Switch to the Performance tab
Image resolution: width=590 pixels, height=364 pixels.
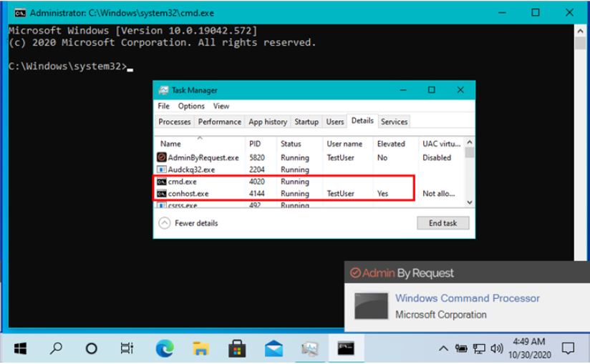(x=220, y=122)
